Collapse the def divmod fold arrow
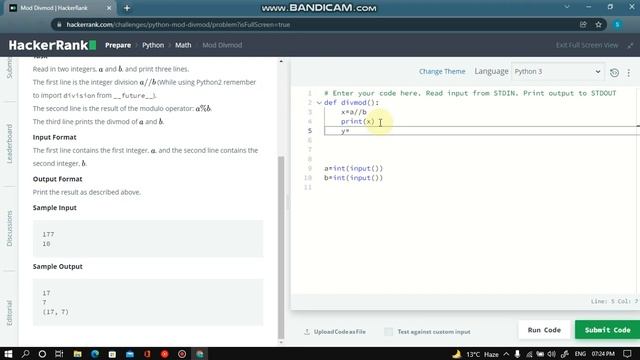 click(319, 103)
